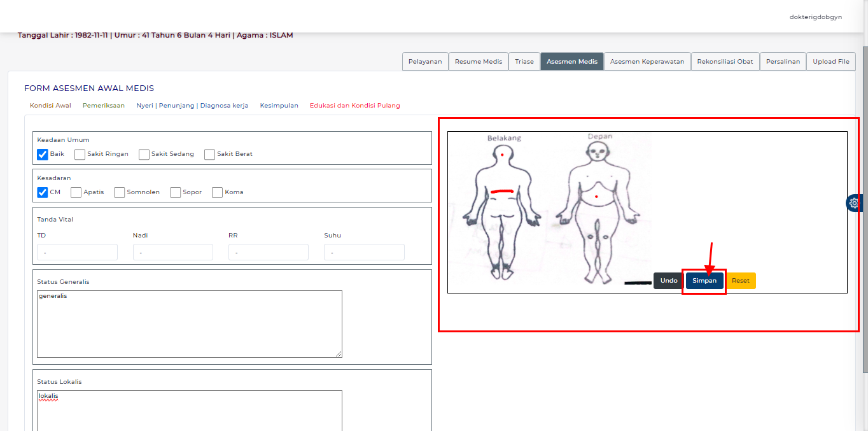Switch to the Pelayanan tab
Image resolution: width=868 pixels, height=431 pixels.
click(x=424, y=61)
